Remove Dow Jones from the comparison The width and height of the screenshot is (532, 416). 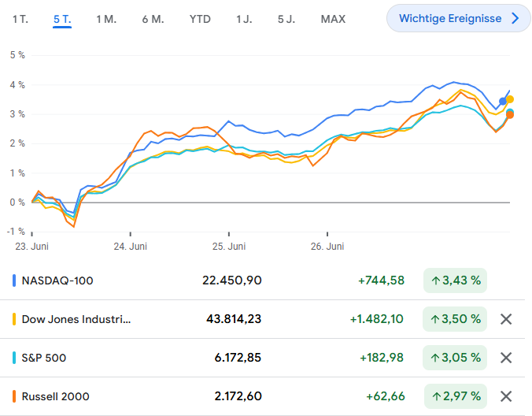(x=506, y=319)
